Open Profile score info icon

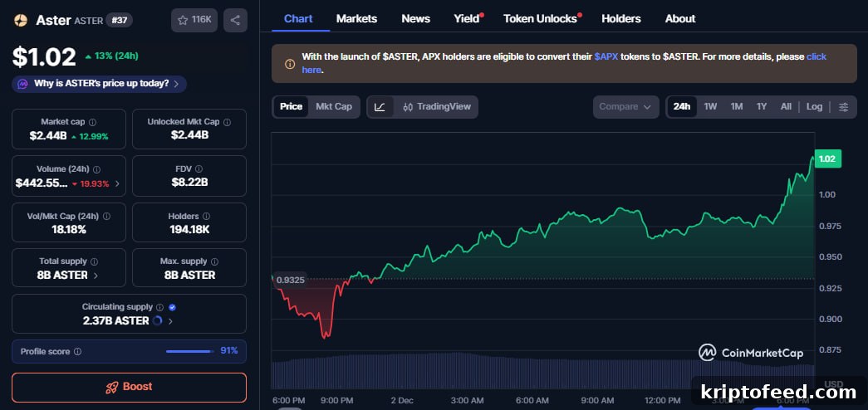coord(77,351)
